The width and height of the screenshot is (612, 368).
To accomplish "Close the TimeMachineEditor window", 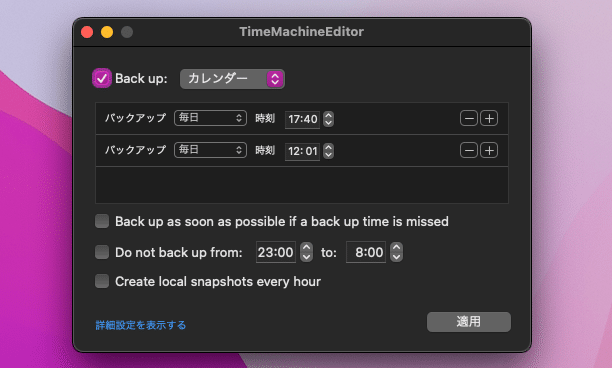I will [87, 32].
